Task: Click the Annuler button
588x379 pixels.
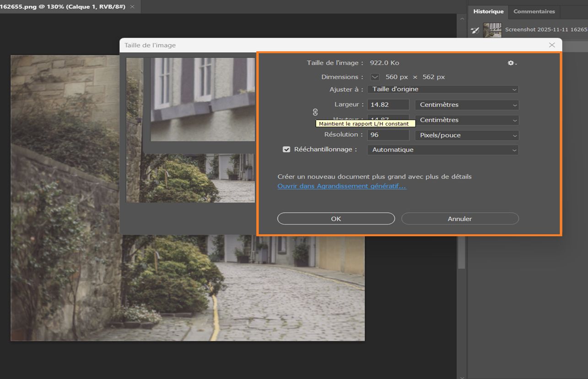Action: (x=460, y=219)
